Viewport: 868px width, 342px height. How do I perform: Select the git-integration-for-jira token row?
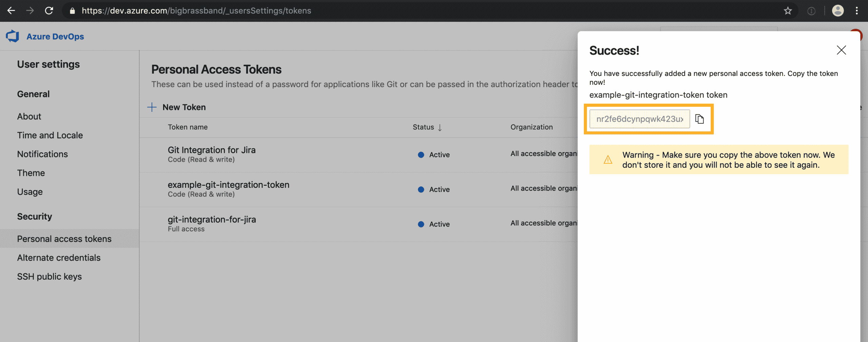tap(358, 224)
